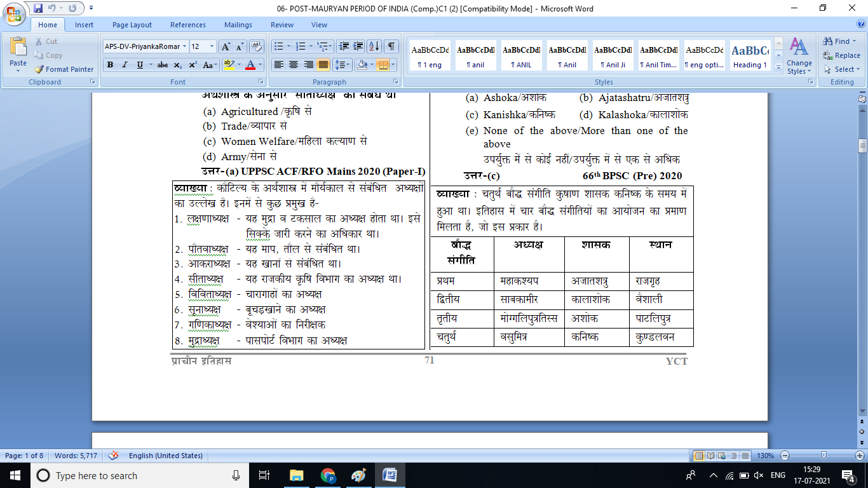Open the Find dropdown arrow
Viewport: 868px width, 488px height.
[x=855, y=41]
